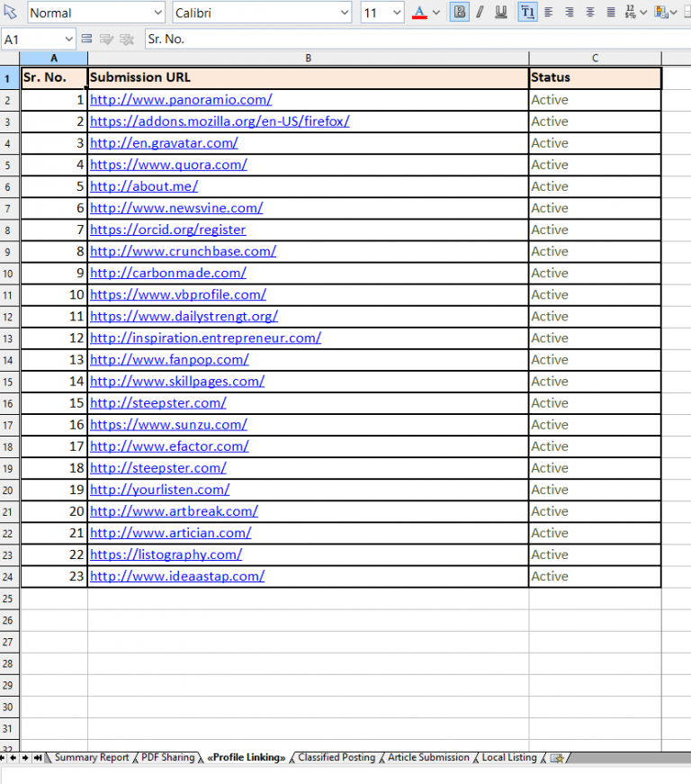691x784 pixels.
Task: Open the font color picker
Action: coord(419,13)
